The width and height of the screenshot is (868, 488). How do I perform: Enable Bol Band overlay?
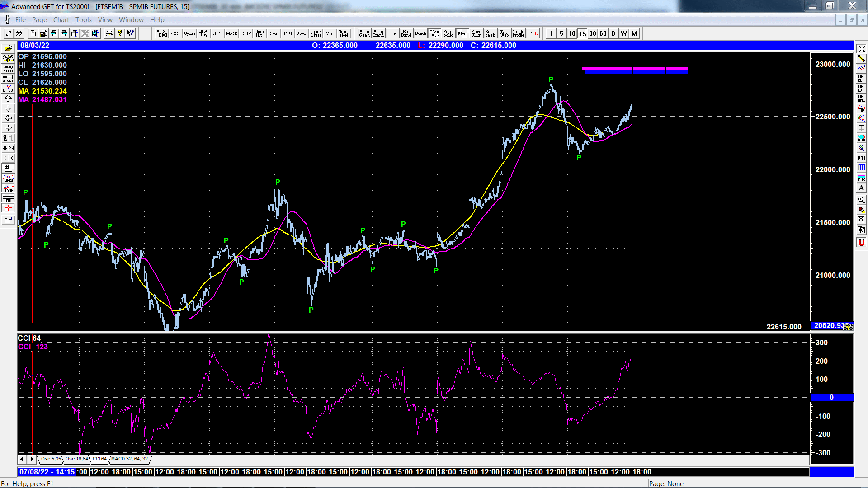(x=406, y=33)
